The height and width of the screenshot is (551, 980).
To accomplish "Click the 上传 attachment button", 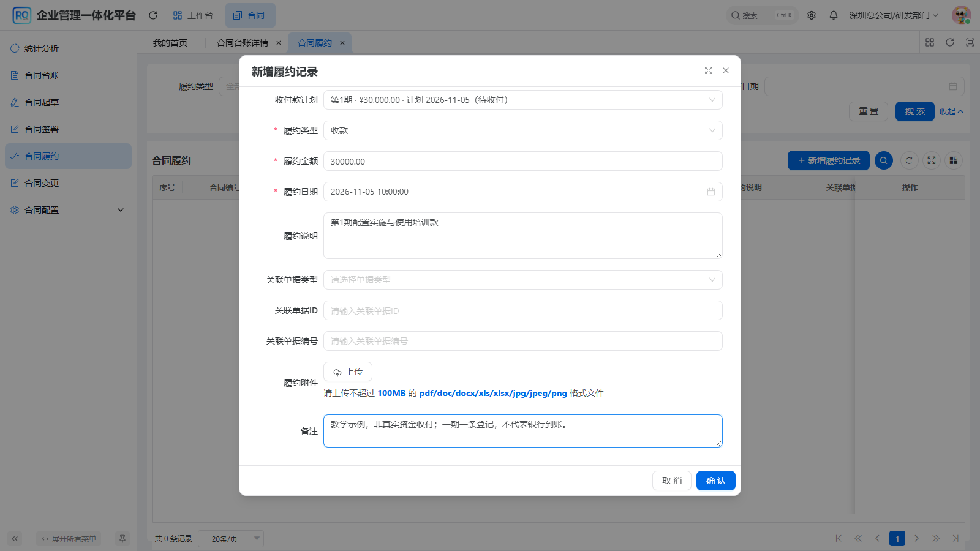I will pyautogui.click(x=348, y=372).
